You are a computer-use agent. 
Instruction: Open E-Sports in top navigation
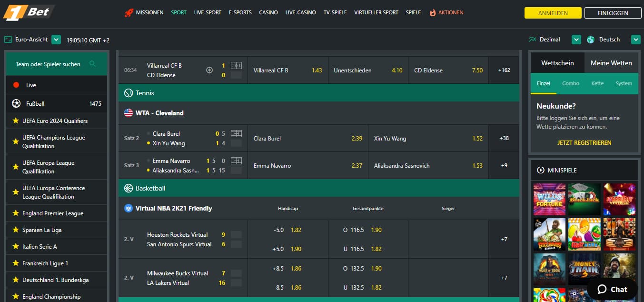tap(240, 12)
